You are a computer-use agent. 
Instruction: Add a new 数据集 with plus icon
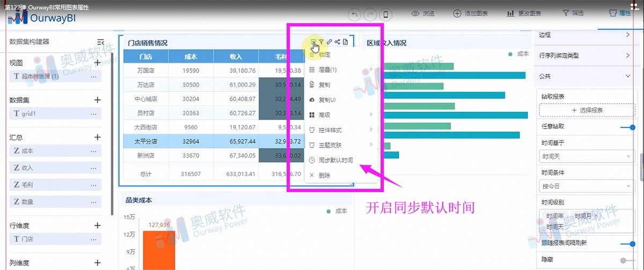(98, 100)
